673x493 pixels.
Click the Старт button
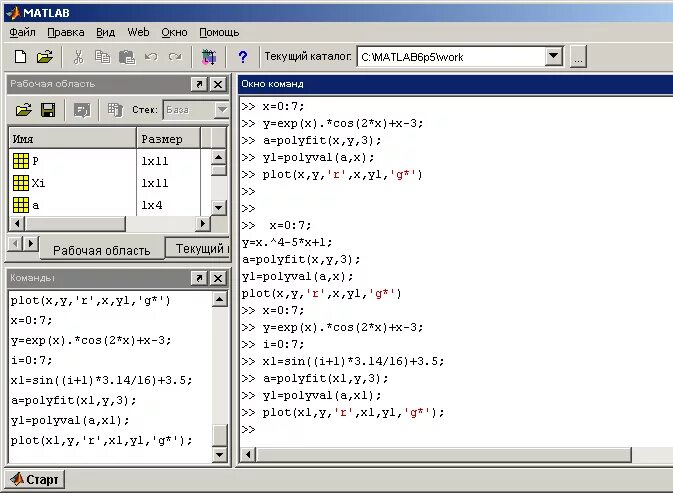pyautogui.click(x=34, y=479)
